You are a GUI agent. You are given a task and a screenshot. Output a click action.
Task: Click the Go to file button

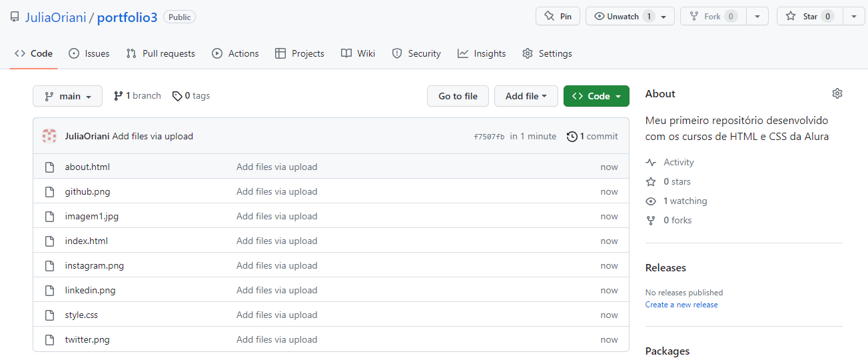tap(458, 96)
